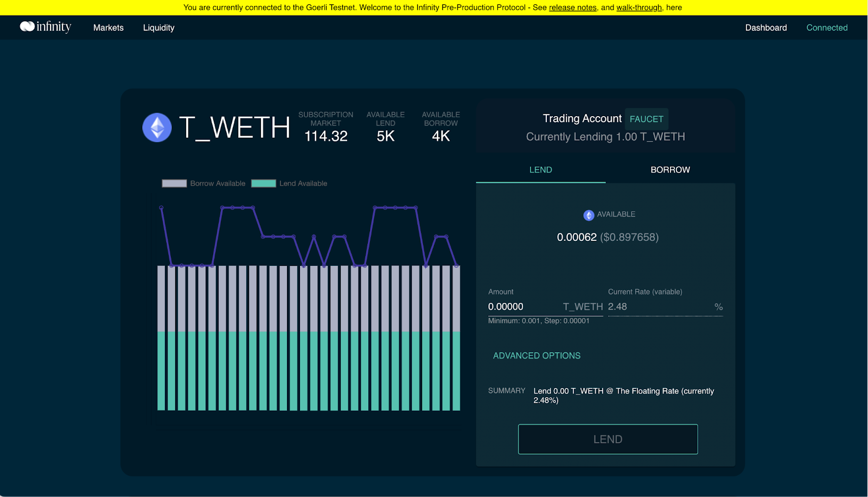Click the available balance 0.00062 value
868x497 pixels.
(577, 237)
